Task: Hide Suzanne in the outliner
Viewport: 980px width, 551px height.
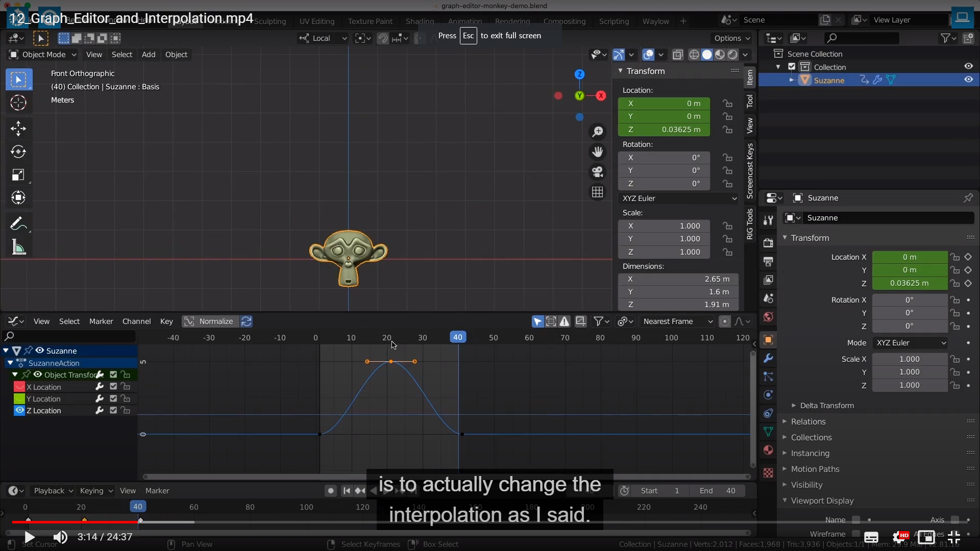Action: click(x=968, y=80)
